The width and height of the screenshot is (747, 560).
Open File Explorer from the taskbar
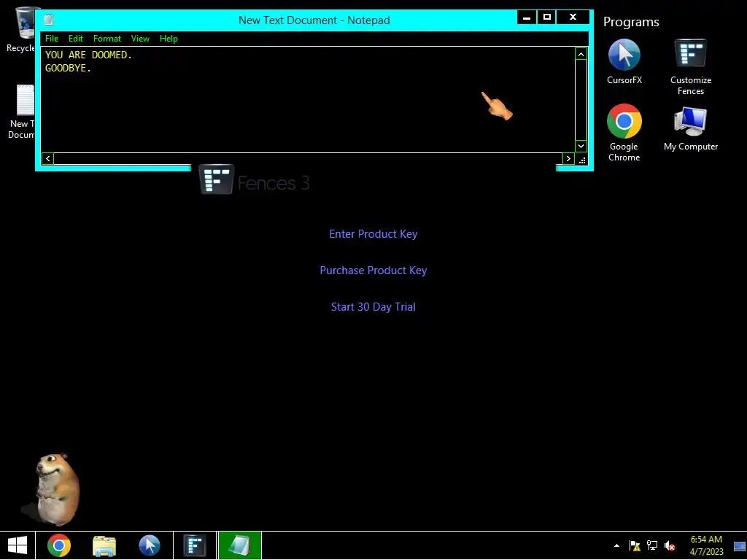[x=104, y=546]
